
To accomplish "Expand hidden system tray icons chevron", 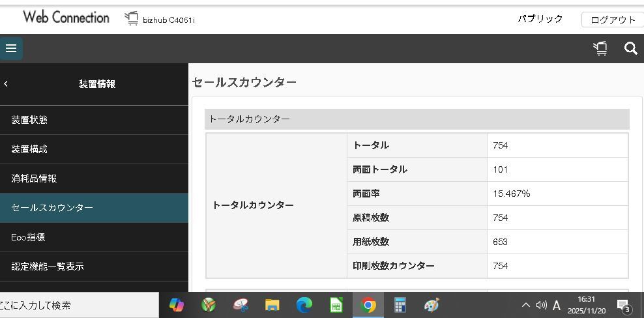I will click(525, 305).
